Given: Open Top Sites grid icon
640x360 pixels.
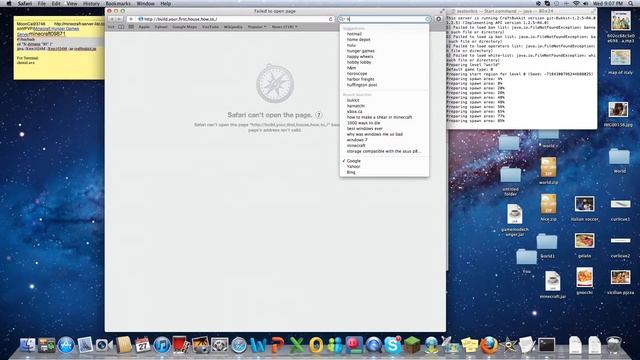Looking at the screenshot, I should point(131,27).
